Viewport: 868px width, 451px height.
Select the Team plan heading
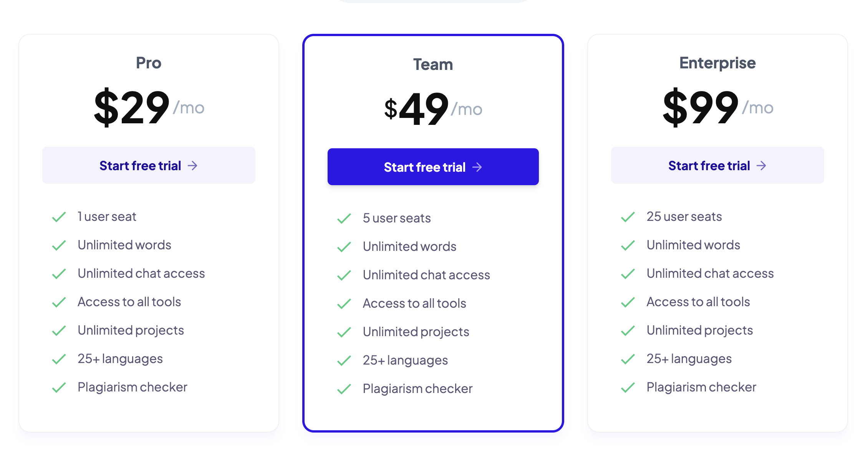[x=433, y=65]
